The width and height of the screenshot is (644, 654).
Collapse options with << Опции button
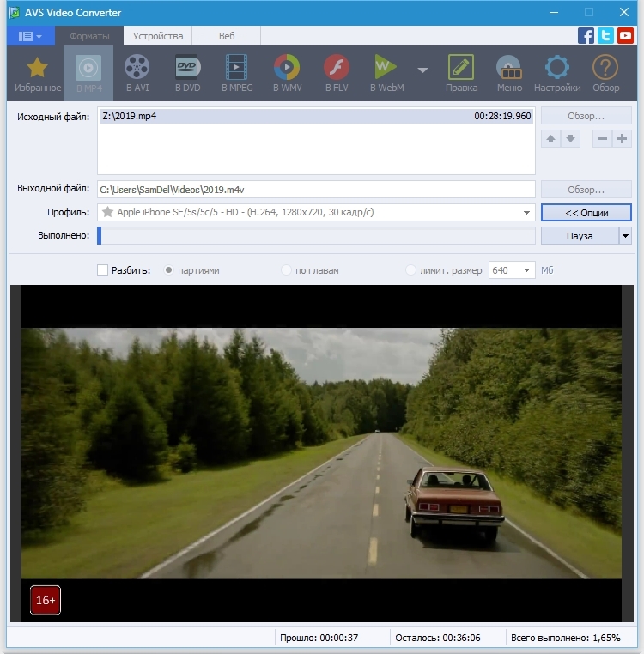(x=586, y=213)
